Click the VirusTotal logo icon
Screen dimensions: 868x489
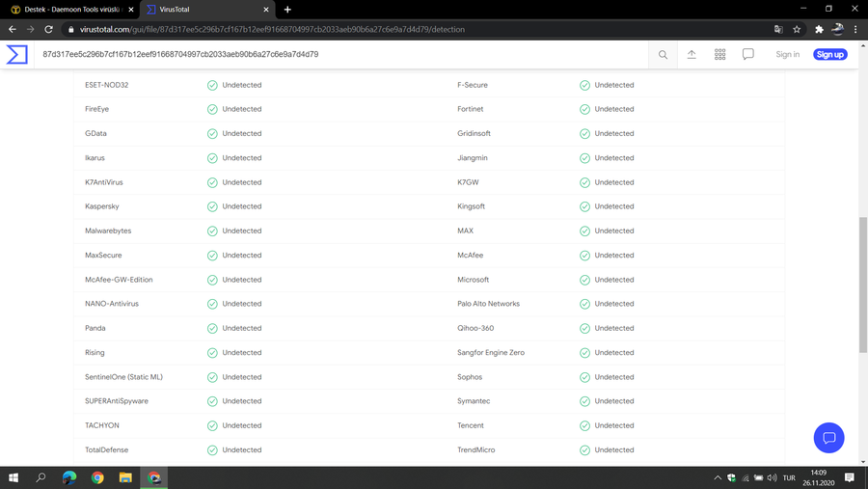click(x=16, y=54)
